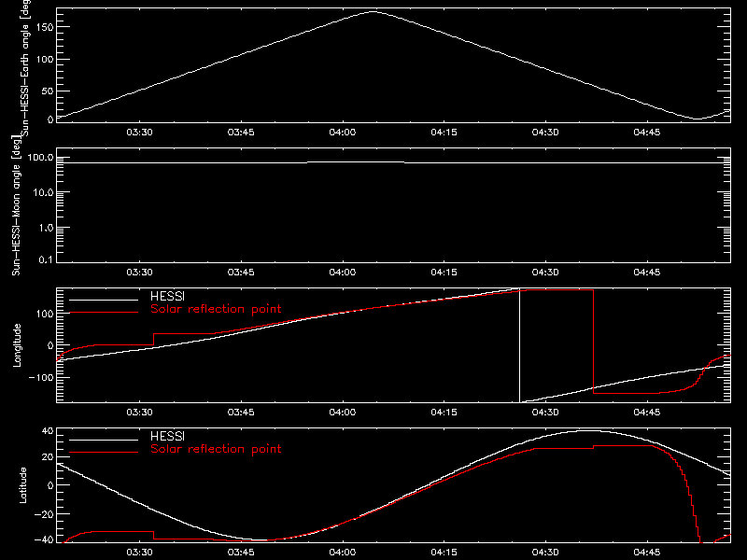
Task: Click '04:00' tick under Earth angle plot
Action: click(x=343, y=132)
